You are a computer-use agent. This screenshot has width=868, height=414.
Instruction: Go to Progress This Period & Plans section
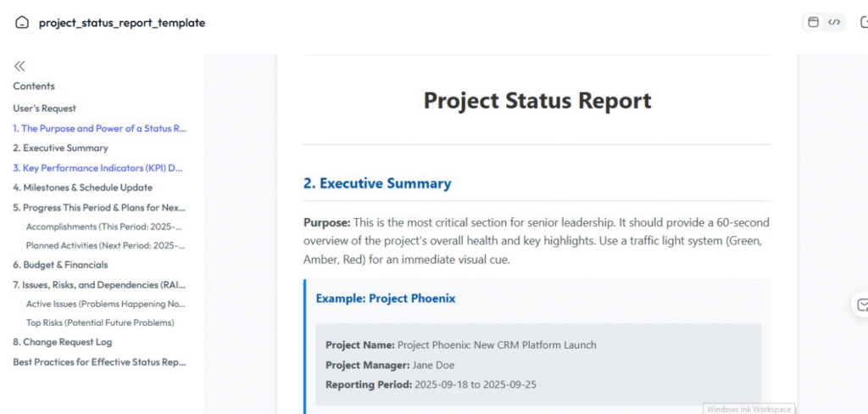pyautogui.click(x=98, y=207)
